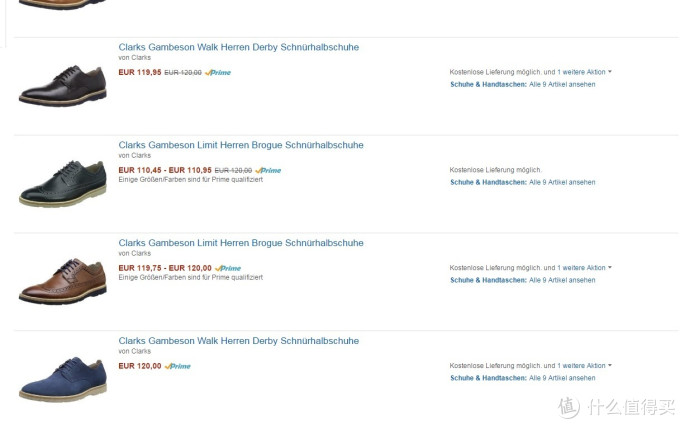Click the Prime badge beside EUR 110,45 - 110,95
This screenshot has height=424, width=680.
[269, 171]
